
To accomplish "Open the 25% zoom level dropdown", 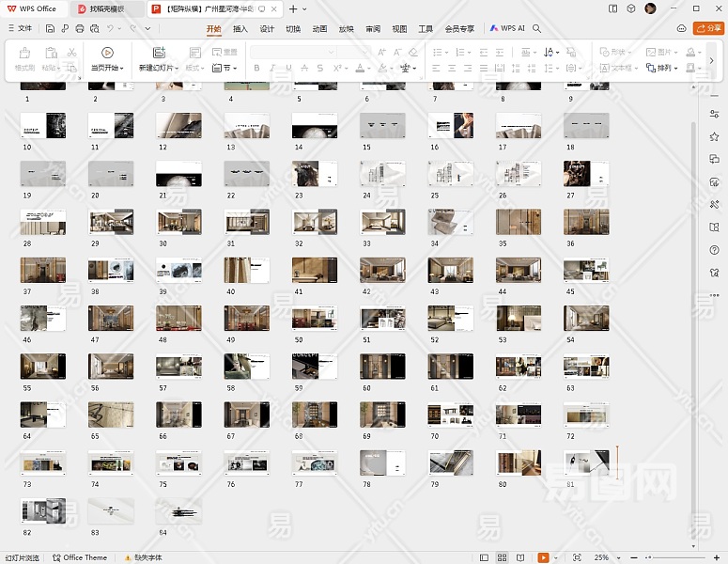I will pos(607,557).
